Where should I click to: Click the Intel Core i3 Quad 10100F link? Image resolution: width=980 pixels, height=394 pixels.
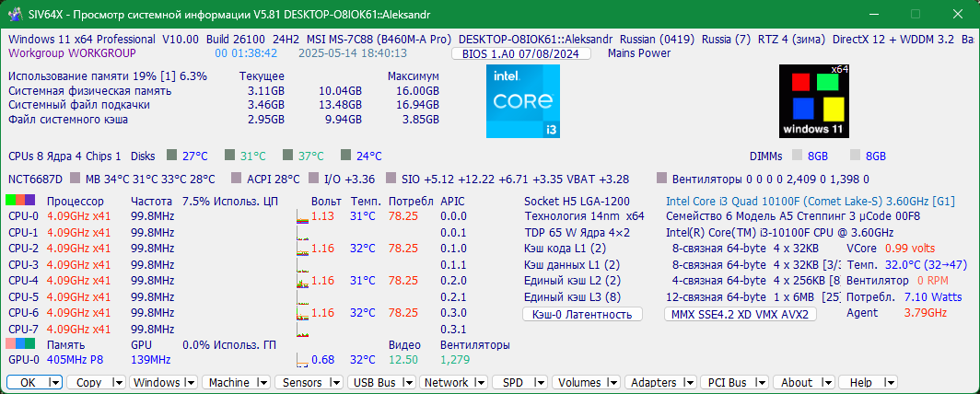tap(749, 201)
